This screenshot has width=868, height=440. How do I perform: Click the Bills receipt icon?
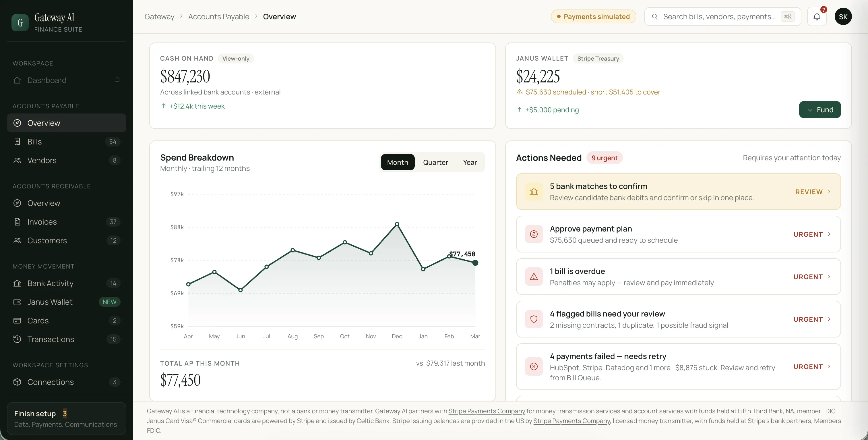point(17,142)
